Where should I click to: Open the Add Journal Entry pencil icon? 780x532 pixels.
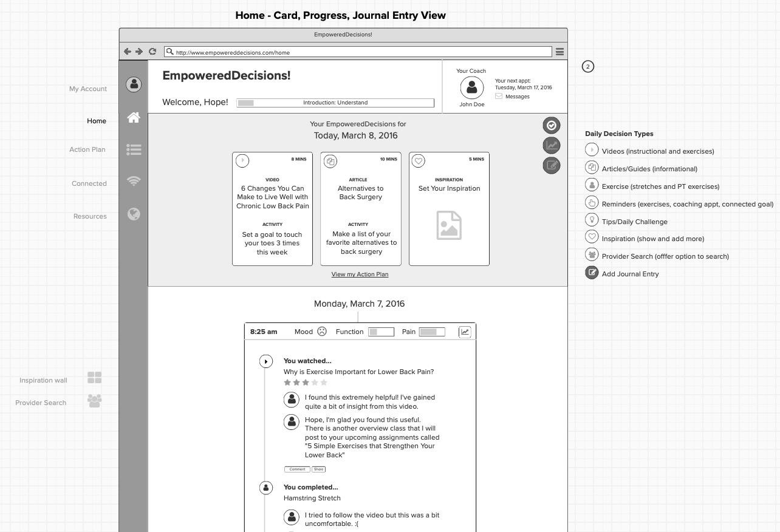(x=551, y=165)
